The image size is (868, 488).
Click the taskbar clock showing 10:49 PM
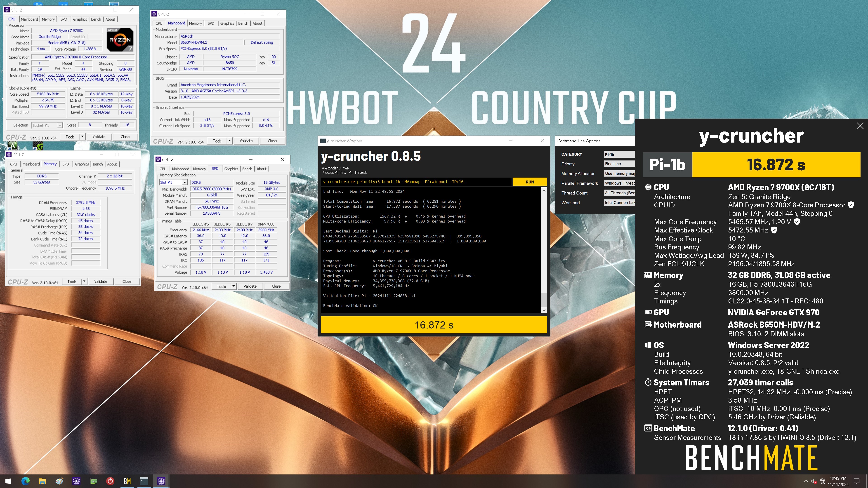[838, 481]
